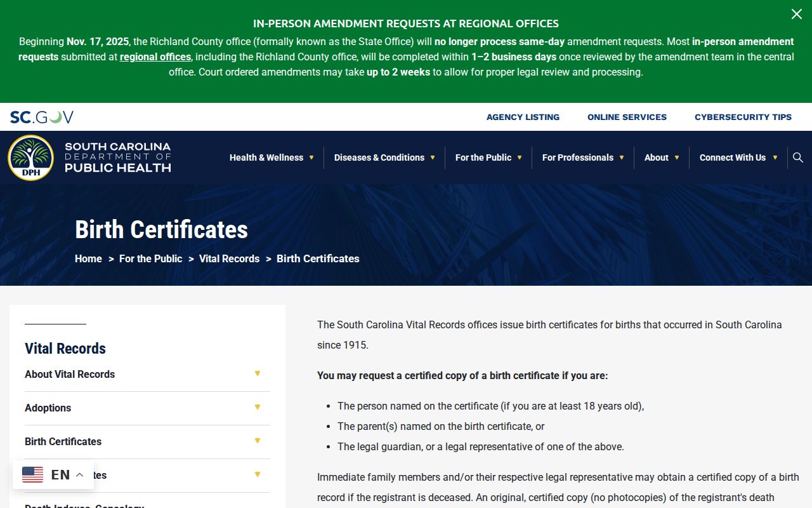Open the Cybersecurity Tips link

click(743, 117)
